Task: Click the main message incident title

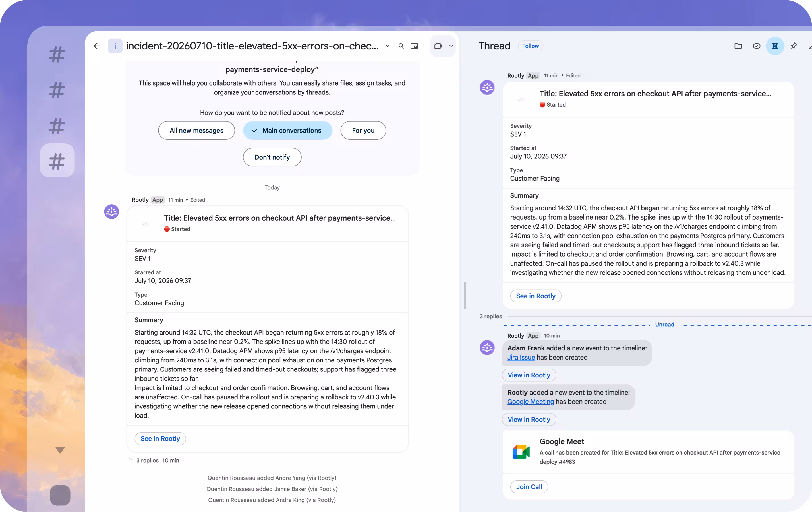Action: point(280,218)
